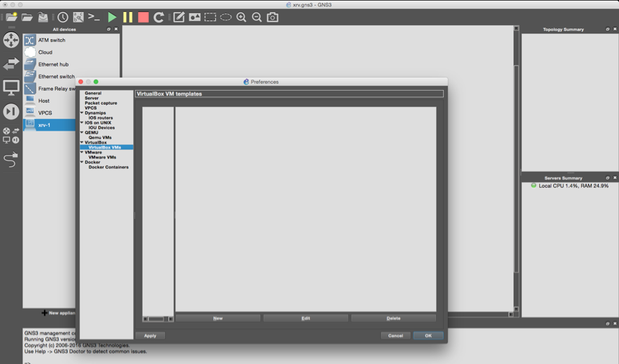Click the Save project icon
The width and height of the screenshot is (619, 364).
(43, 17)
